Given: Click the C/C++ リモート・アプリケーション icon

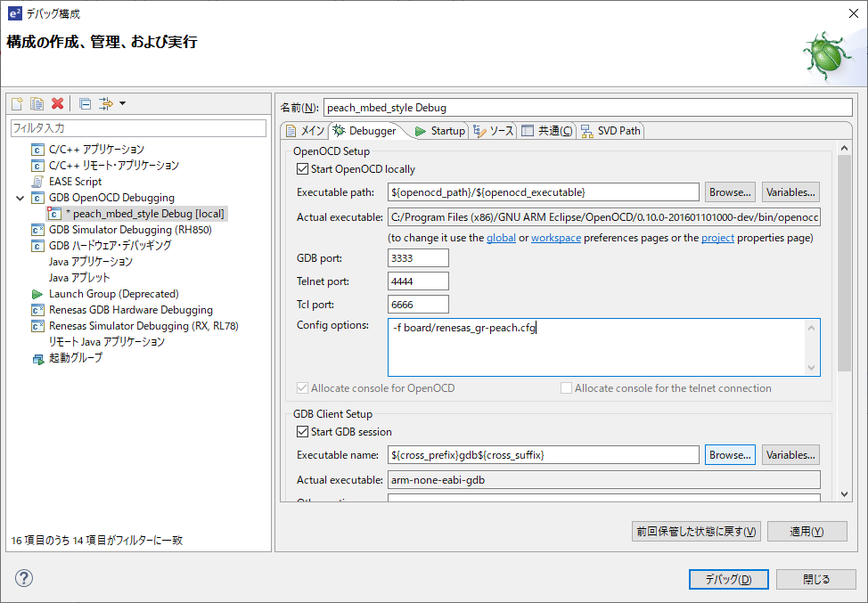Looking at the screenshot, I should tap(37, 166).
